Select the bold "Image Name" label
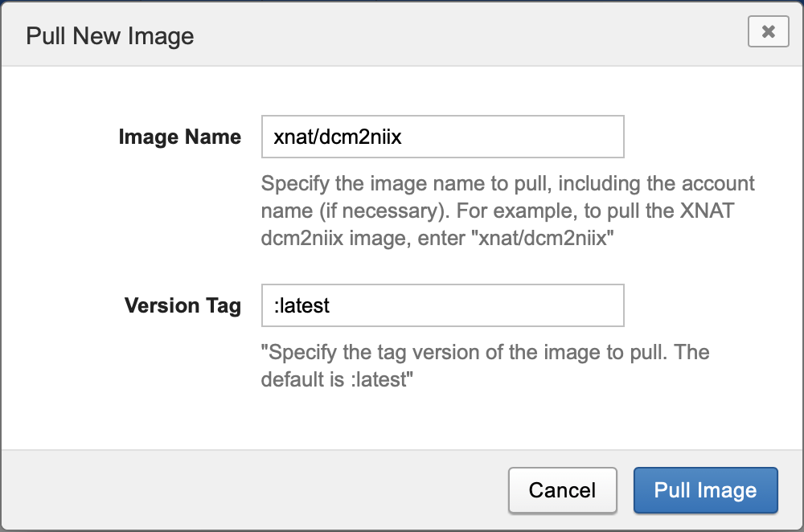The image size is (804, 532). (179, 137)
